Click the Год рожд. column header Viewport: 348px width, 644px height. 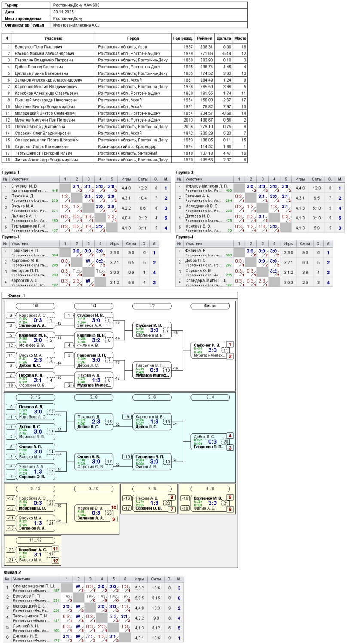183,38
